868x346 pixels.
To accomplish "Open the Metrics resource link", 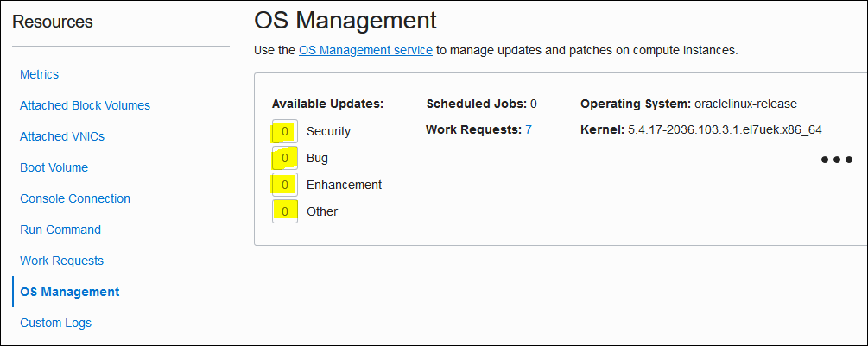I will coord(40,74).
